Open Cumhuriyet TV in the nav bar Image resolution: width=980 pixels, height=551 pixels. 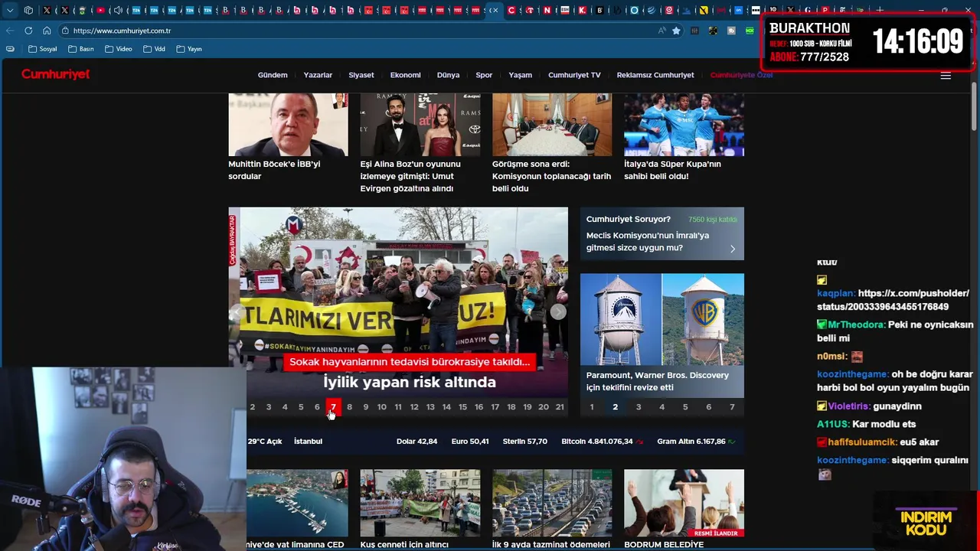point(574,75)
